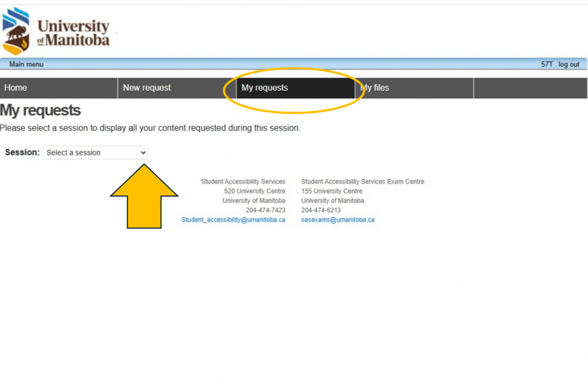Screen dimensions: 588x392
Task: Switch to the My files tab
Action: click(x=376, y=88)
